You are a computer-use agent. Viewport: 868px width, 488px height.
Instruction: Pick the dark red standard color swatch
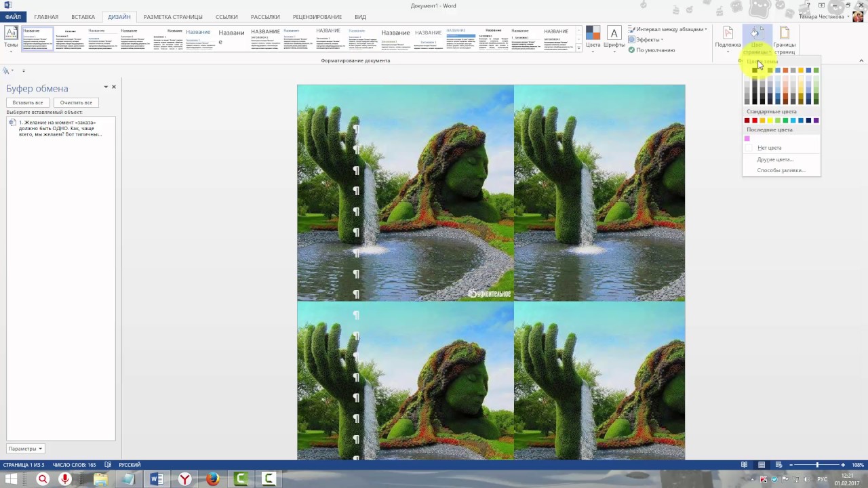click(747, 121)
